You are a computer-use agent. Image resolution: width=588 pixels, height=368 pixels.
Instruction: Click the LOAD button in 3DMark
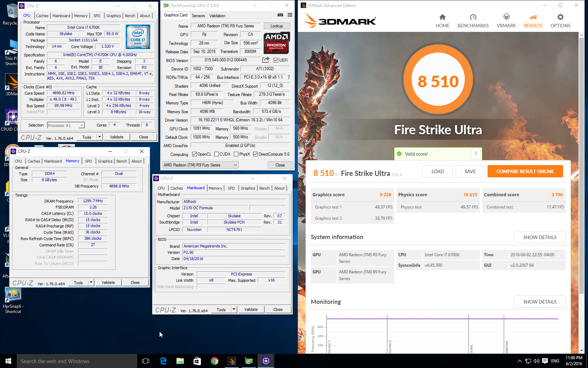(437, 171)
